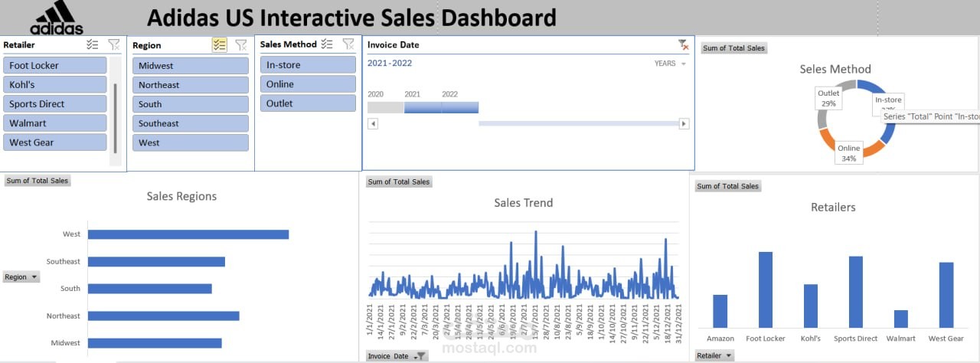The height and width of the screenshot is (363, 980).
Task: Select Northeast region filter
Action: pos(191,85)
